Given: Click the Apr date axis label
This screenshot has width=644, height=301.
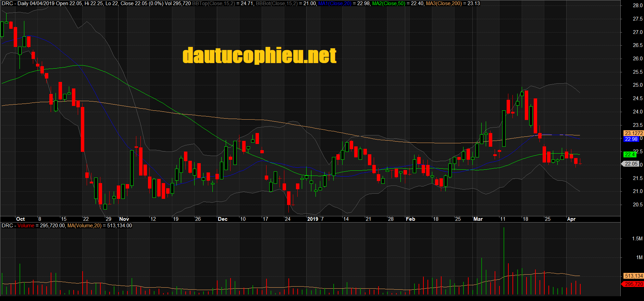Looking at the screenshot, I should (x=571, y=219).
